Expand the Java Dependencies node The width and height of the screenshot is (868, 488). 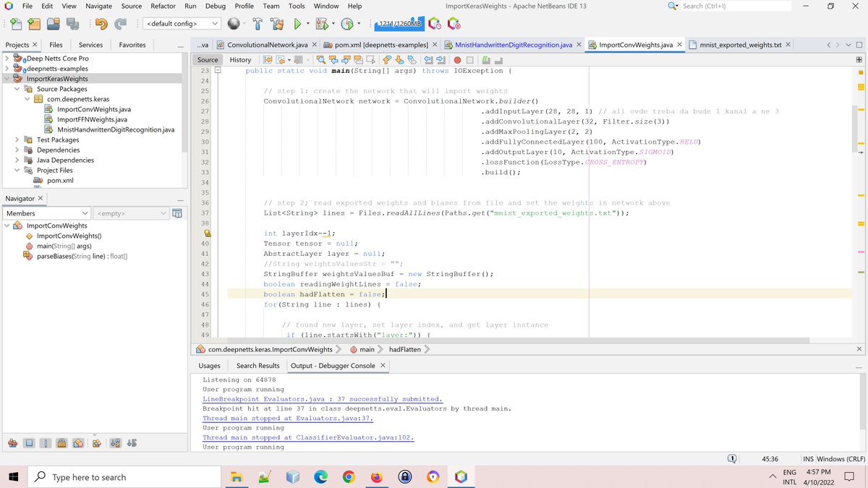(17, 160)
